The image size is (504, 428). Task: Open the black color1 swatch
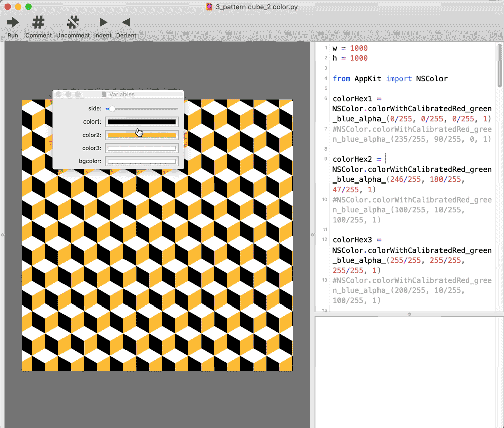click(142, 122)
